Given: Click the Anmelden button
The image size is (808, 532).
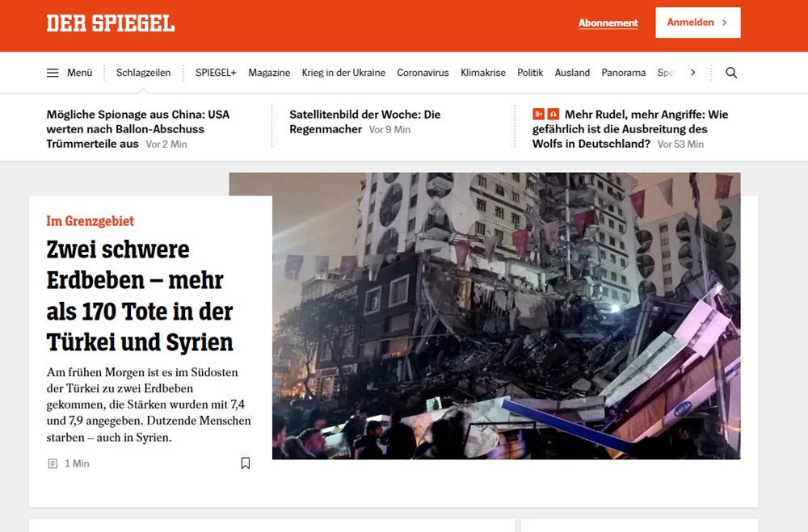Looking at the screenshot, I should (x=698, y=23).
